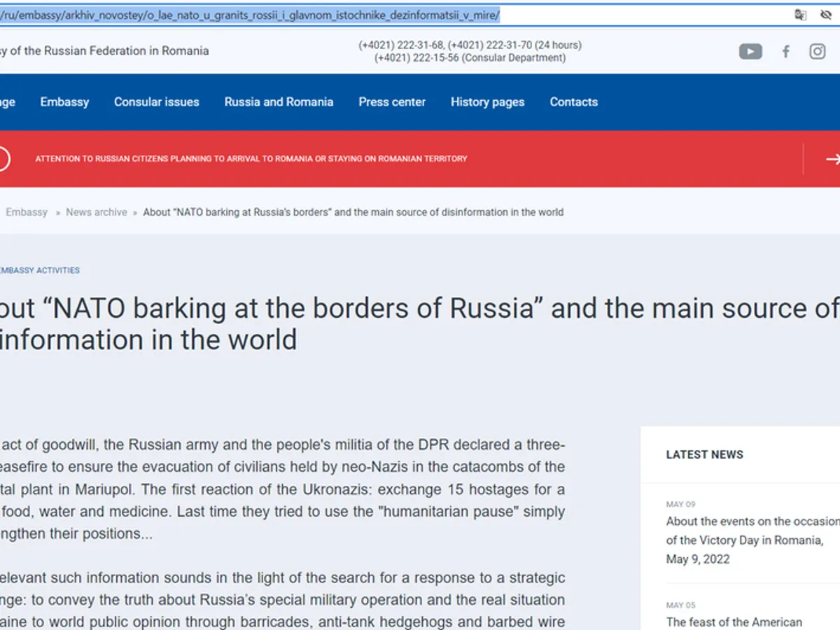Click the Embassy breadcrumb link
Screen dimensions: 840x630
[27, 212]
